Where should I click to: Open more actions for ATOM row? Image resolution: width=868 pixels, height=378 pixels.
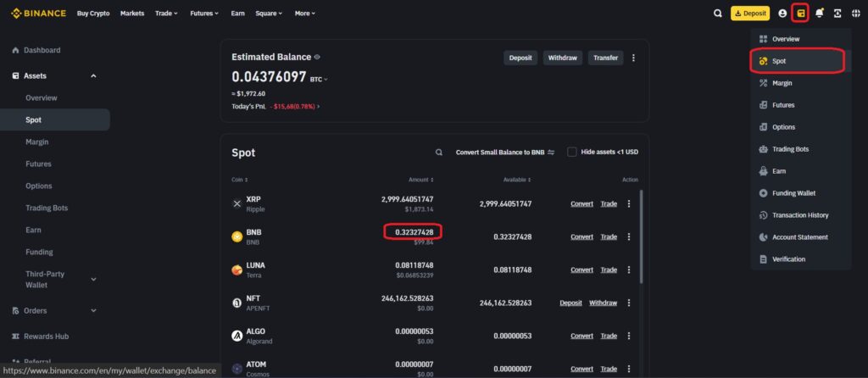pyautogui.click(x=628, y=370)
